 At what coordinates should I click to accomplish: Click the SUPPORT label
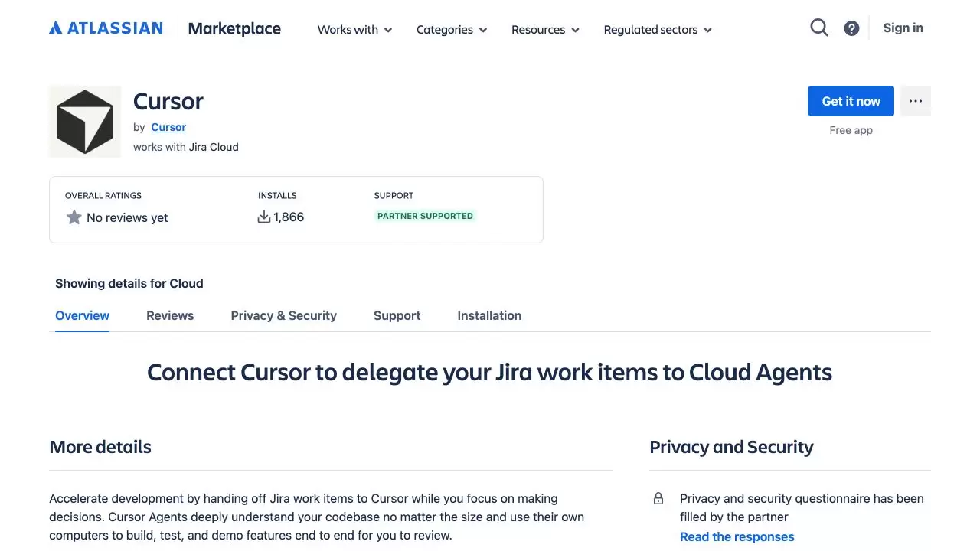(x=394, y=196)
